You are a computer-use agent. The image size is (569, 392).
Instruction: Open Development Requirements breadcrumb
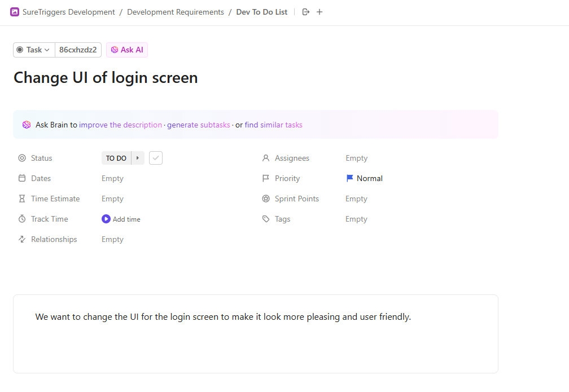175,12
